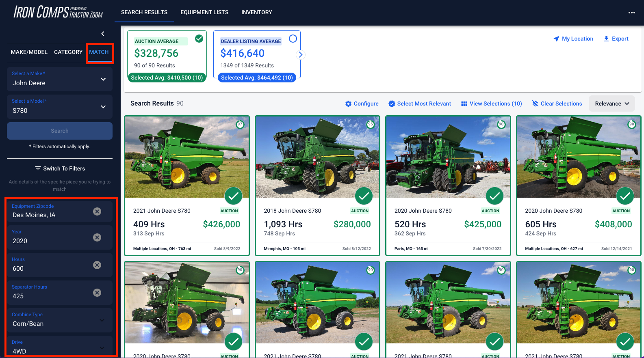Click the 1349 of 1349 Results text
The image size is (644, 358).
(247, 65)
